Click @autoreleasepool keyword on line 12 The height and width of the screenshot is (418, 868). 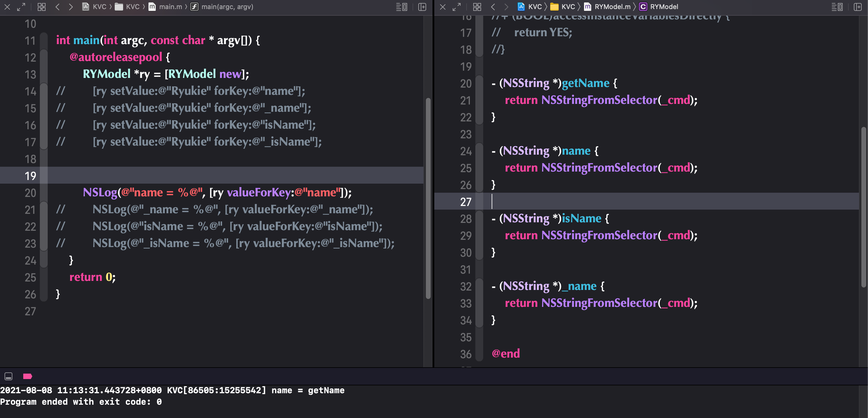click(116, 57)
